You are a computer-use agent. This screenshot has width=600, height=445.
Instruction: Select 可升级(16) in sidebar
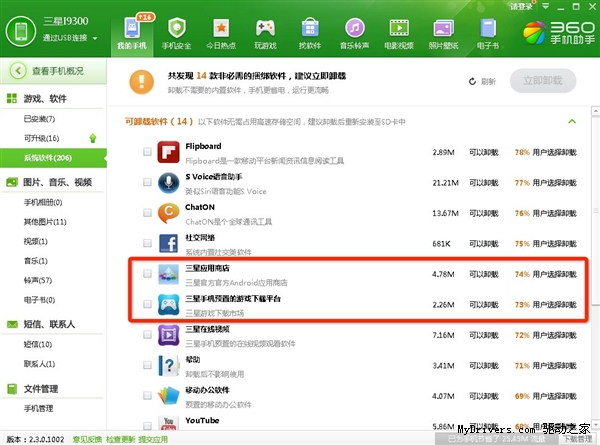pos(42,138)
